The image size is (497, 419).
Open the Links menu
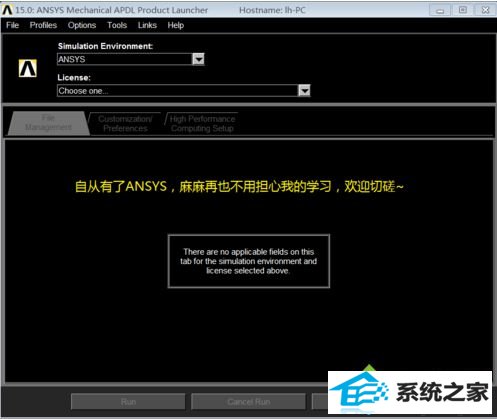coord(147,25)
